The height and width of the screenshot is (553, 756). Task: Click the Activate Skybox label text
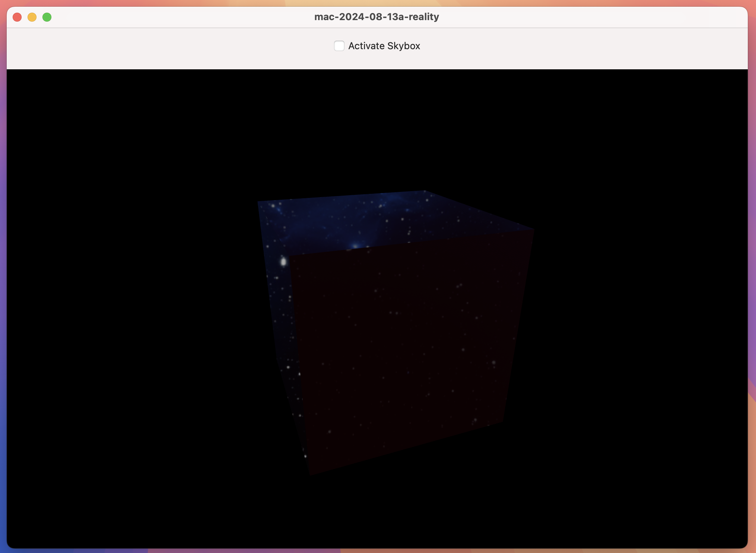[384, 46]
